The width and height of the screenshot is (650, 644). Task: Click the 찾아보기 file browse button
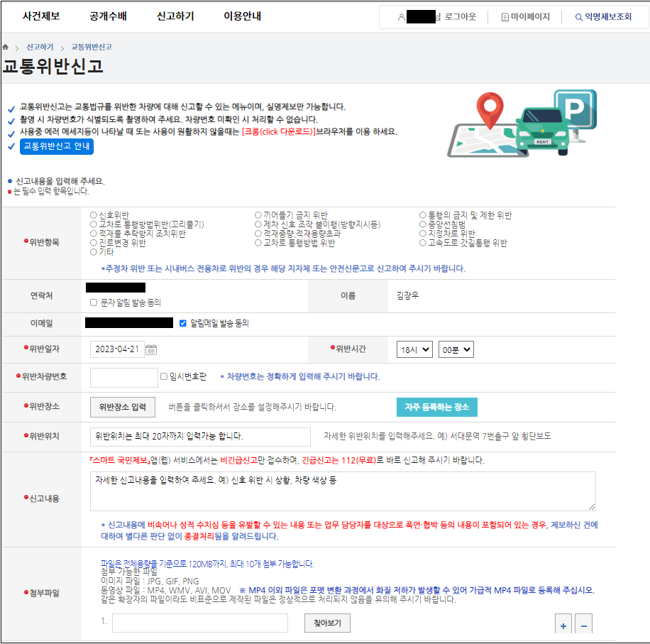[x=326, y=623]
